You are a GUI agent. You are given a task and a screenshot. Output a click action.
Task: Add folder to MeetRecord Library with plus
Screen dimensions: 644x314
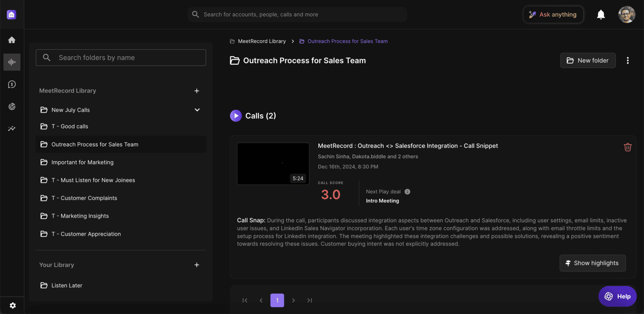[x=196, y=91]
